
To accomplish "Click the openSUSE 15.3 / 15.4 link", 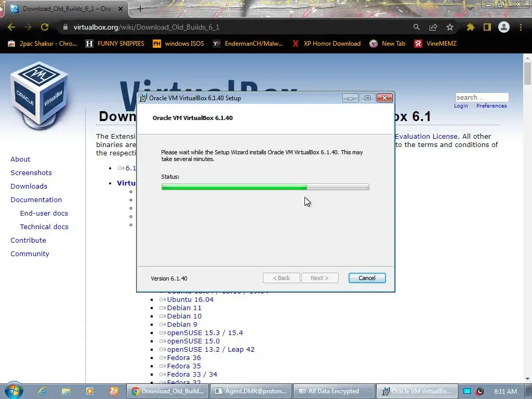I will (x=205, y=333).
